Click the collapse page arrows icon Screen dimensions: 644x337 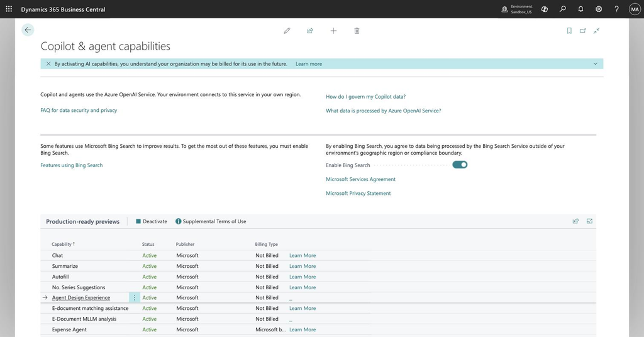pyautogui.click(x=597, y=31)
